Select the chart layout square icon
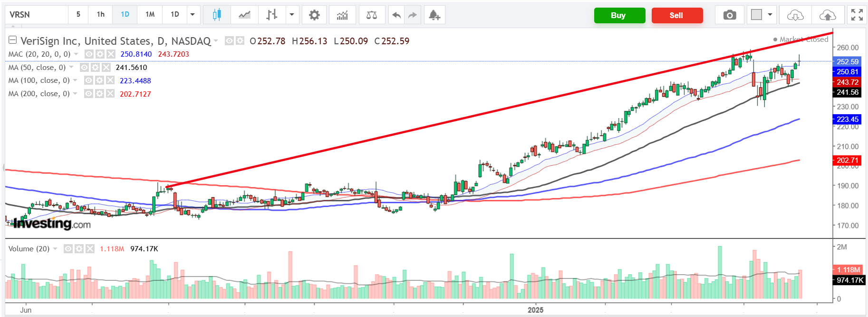868x317 pixels. tap(756, 15)
